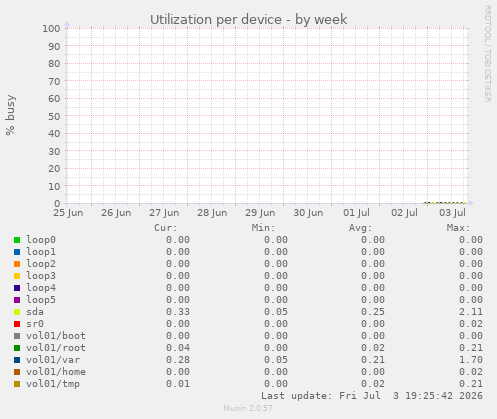The image size is (497, 419).
Task: Select the vol01/var legend label
Action: coord(53,360)
